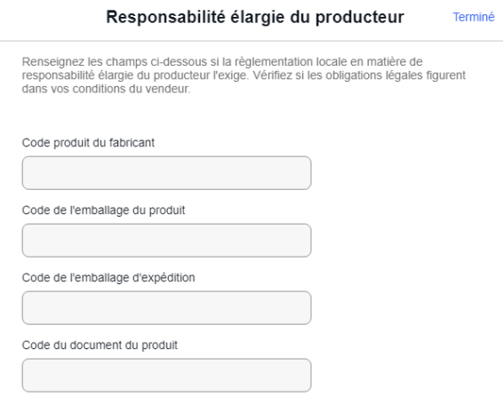Click the words règlementation locale in the description

(x=274, y=61)
